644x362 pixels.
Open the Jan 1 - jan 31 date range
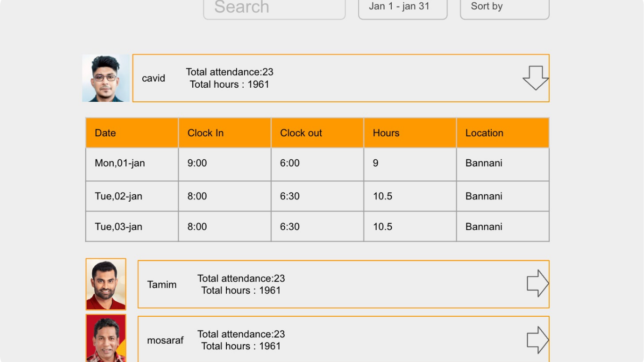(x=403, y=8)
